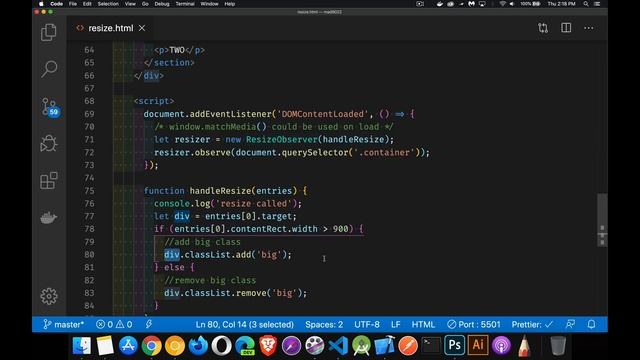Open the View menu
The image size is (640, 360).
[130, 4]
